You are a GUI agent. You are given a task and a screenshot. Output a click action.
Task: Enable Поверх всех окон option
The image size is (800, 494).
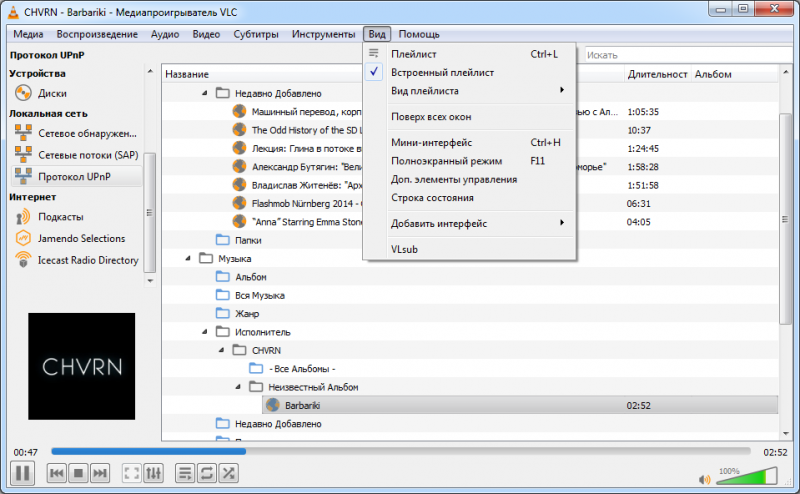469,117
